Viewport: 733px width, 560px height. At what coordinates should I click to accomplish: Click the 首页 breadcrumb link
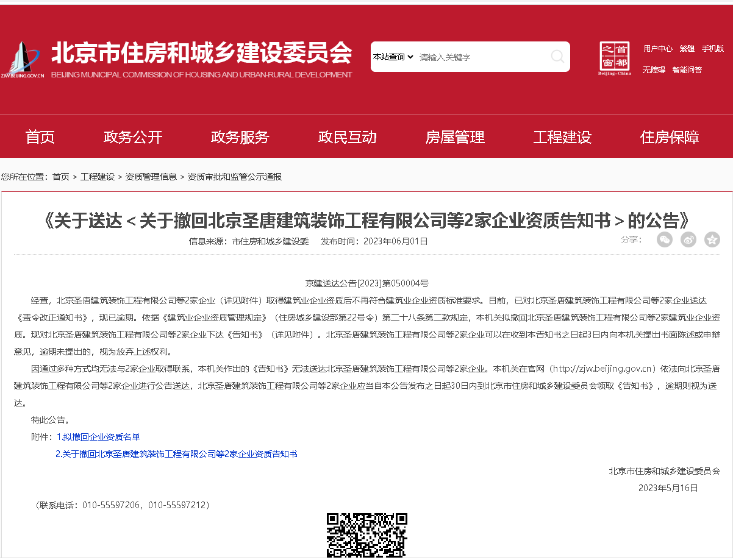pos(61,177)
